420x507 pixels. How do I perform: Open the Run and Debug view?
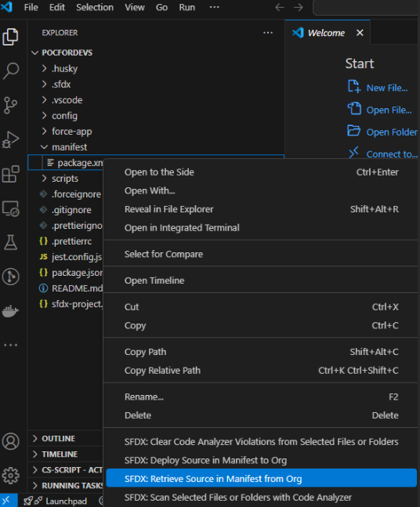point(11,139)
